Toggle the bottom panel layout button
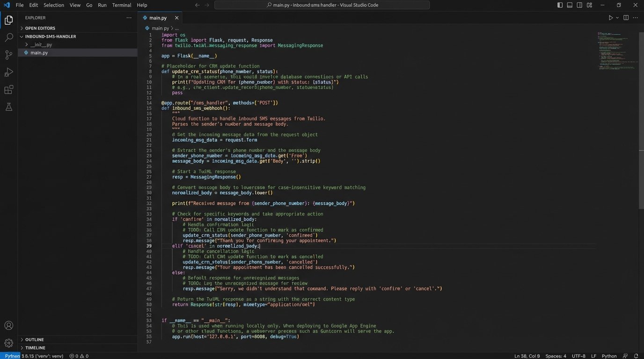Viewport: 644px width, 359px height. coord(570,5)
